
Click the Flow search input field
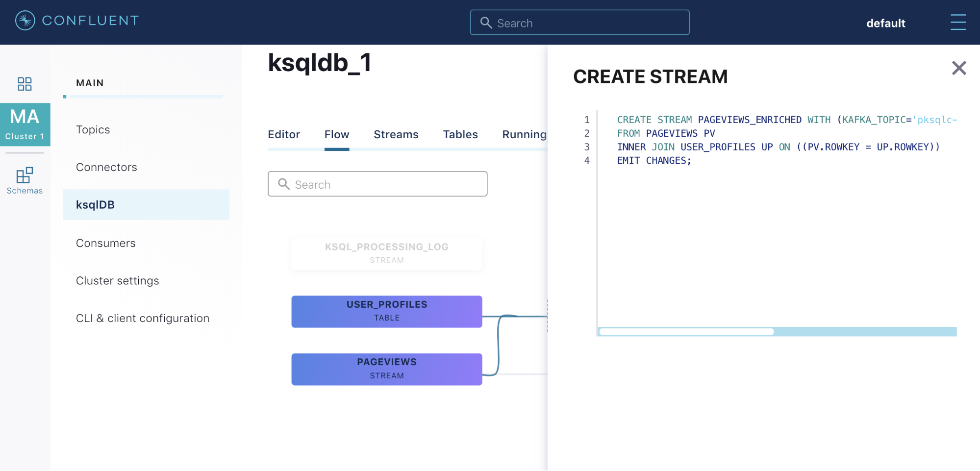(x=377, y=184)
